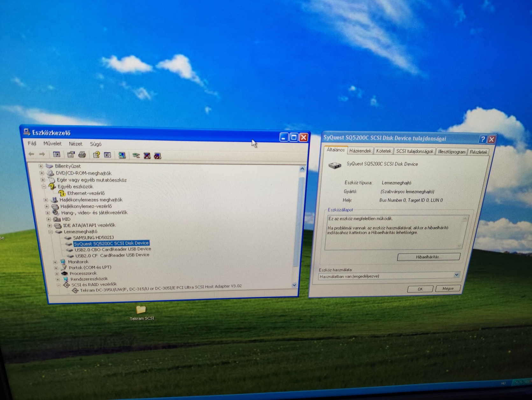Expand the Billentyűzet node

(41, 166)
